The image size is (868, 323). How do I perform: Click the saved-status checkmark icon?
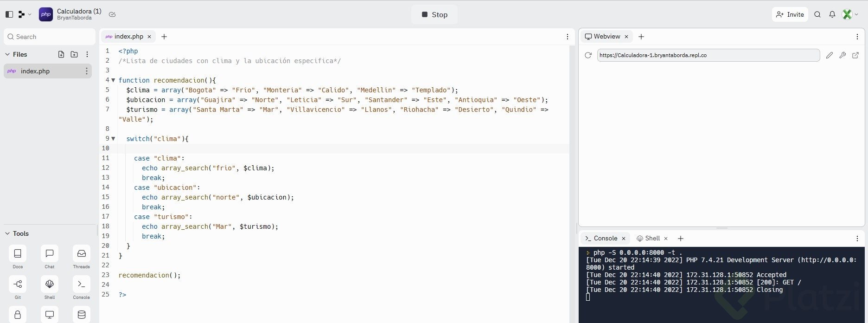point(112,14)
